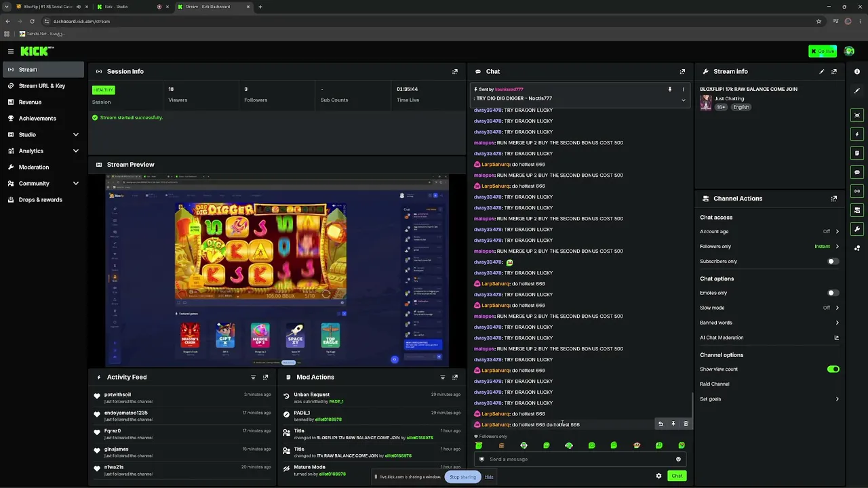This screenshot has width=868, height=488.
Task: Expand the Analytics sidebar section
Action: point(76,151)
